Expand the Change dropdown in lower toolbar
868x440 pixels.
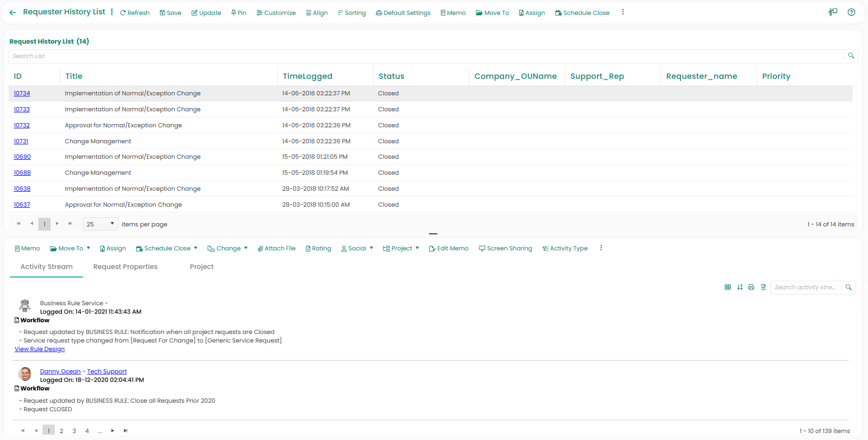point(246,248)
